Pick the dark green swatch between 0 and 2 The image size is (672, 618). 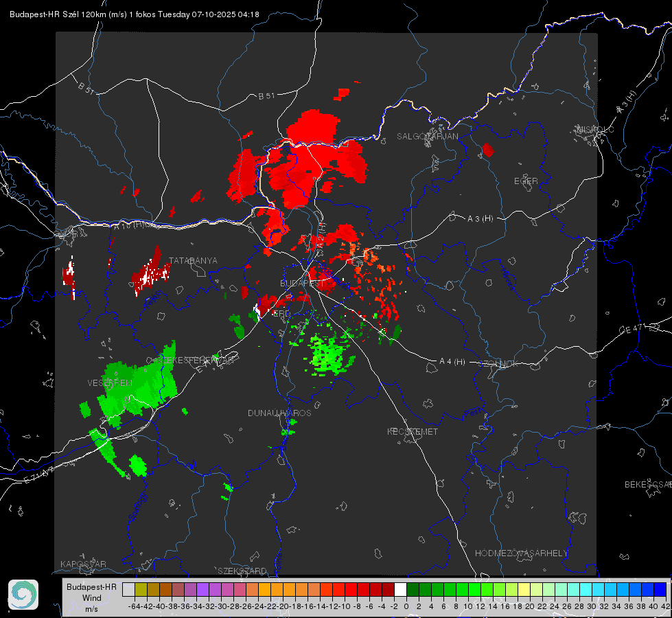point(413,589)
